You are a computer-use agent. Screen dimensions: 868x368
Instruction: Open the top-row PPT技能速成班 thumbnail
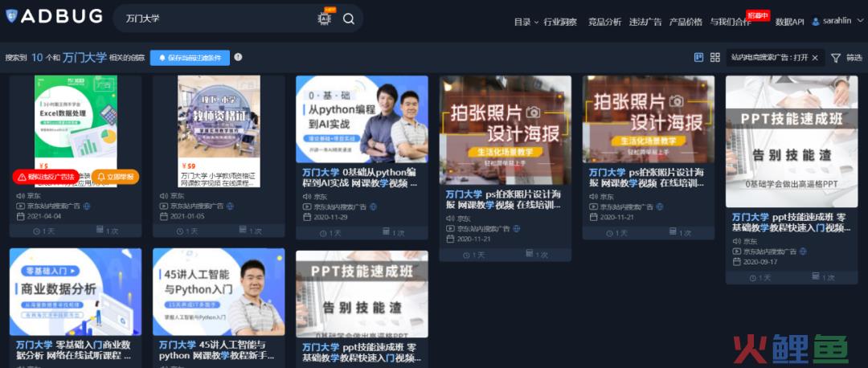pyautogui.click(x=792, y=141)
